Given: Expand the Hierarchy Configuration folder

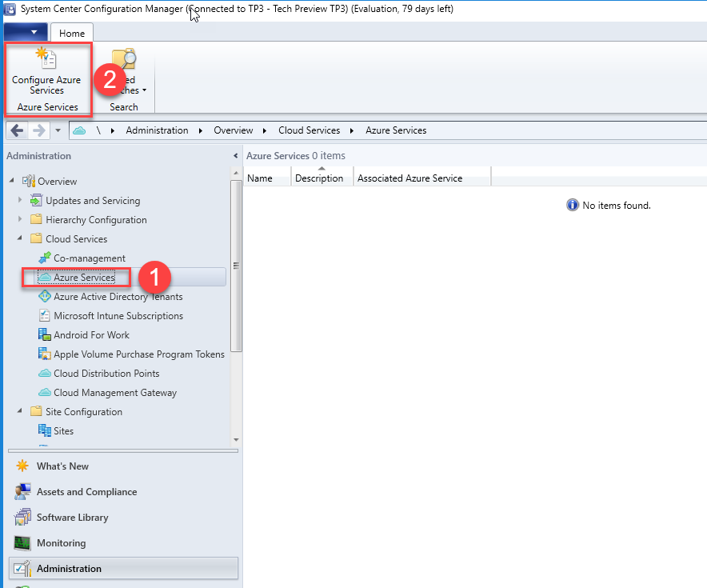Looking at the screenshot, I should point(20,219).
